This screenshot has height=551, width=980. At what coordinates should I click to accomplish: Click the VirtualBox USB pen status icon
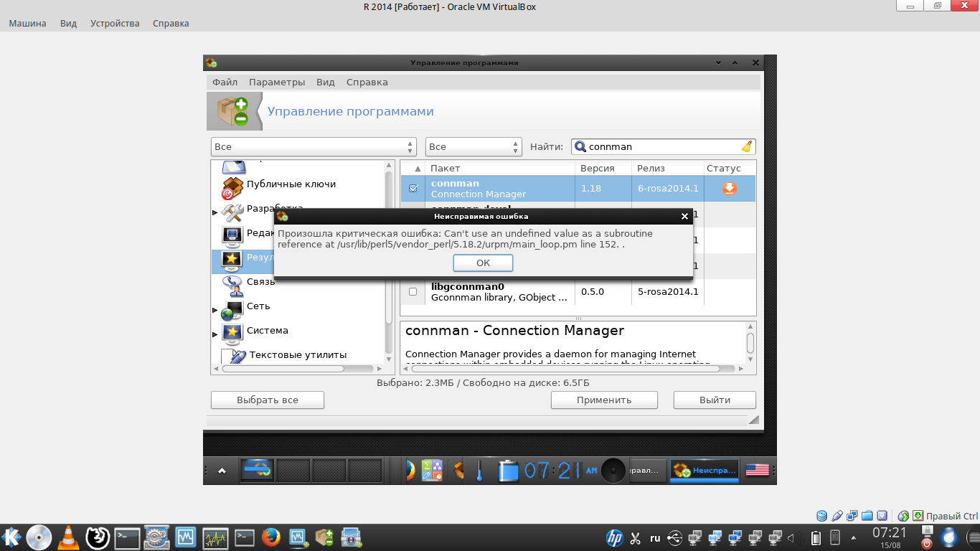pyautogui.click(x=837, y=516)
